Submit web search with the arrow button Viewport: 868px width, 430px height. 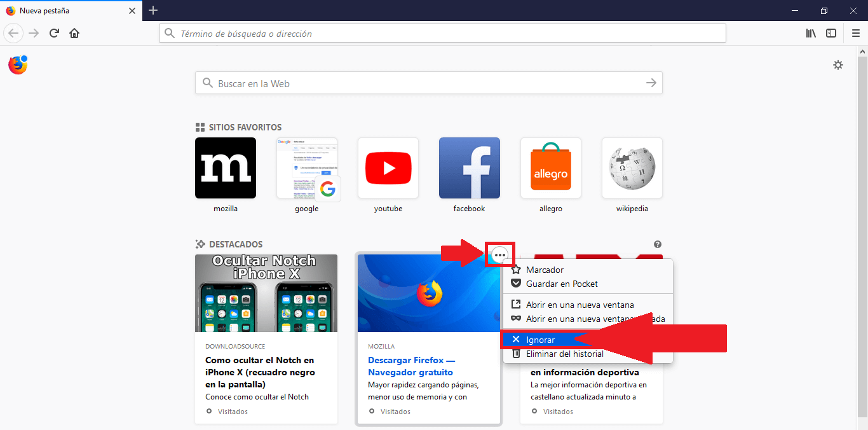click(x=651, y=83)
